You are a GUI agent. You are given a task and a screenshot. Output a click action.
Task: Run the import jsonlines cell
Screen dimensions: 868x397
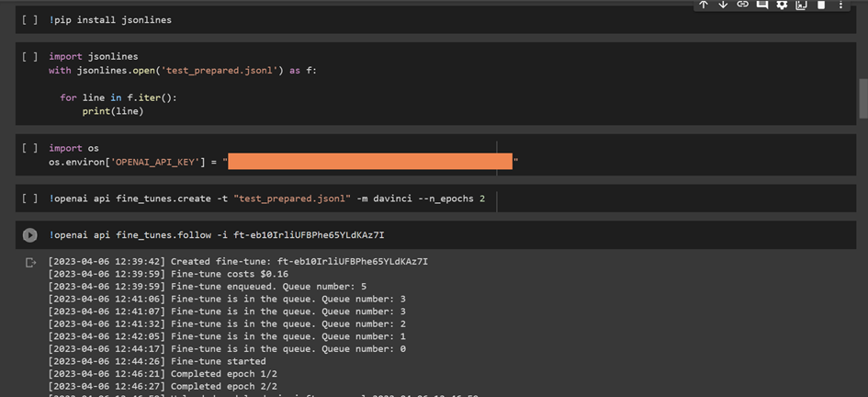[x=30, y=56]
